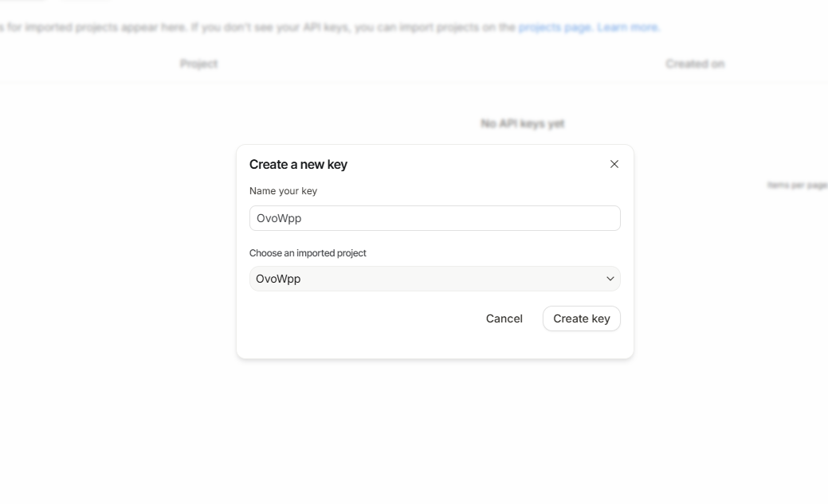Click the Create a new key title
This screenshot has width=828, height=504.
point(298,164)
